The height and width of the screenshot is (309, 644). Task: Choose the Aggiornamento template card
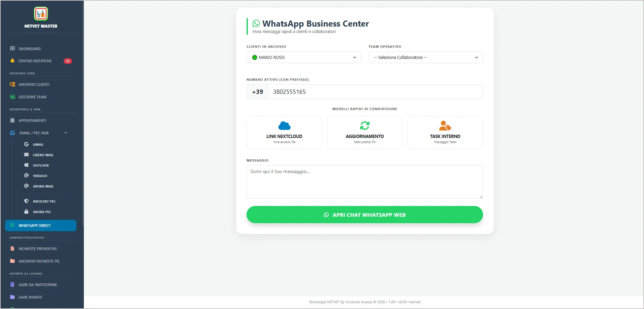[365, 133]
